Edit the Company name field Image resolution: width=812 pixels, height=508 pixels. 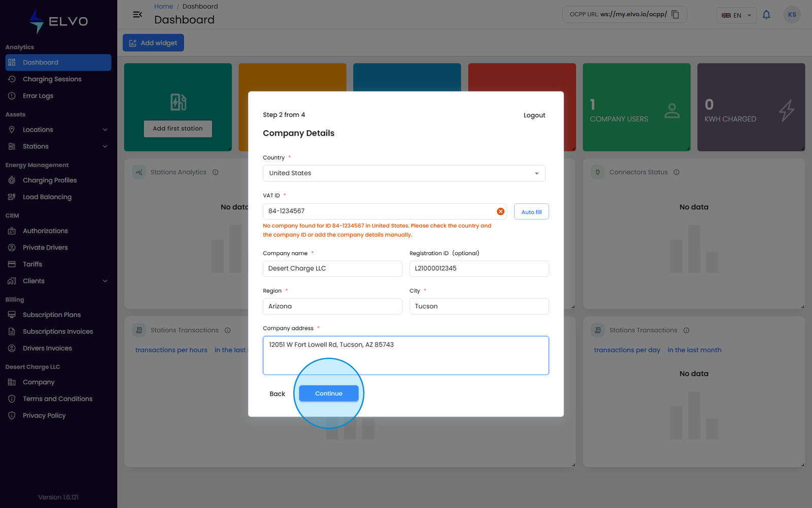coord(332,269)
